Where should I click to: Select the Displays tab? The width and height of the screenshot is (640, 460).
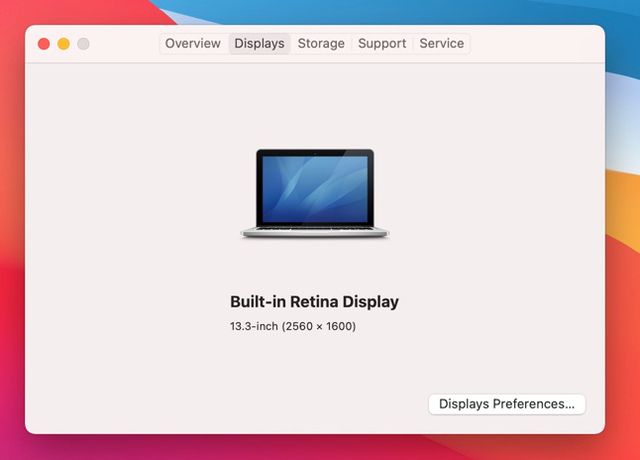tap(259, 43)
